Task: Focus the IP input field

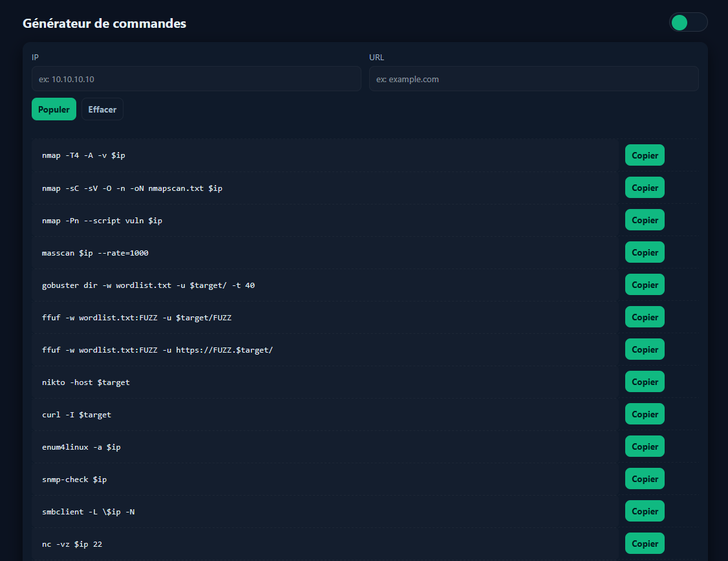Action: (197, 79)
